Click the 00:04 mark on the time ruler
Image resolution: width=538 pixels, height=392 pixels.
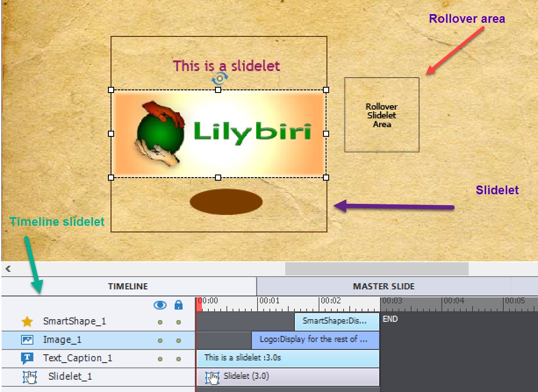453,301
